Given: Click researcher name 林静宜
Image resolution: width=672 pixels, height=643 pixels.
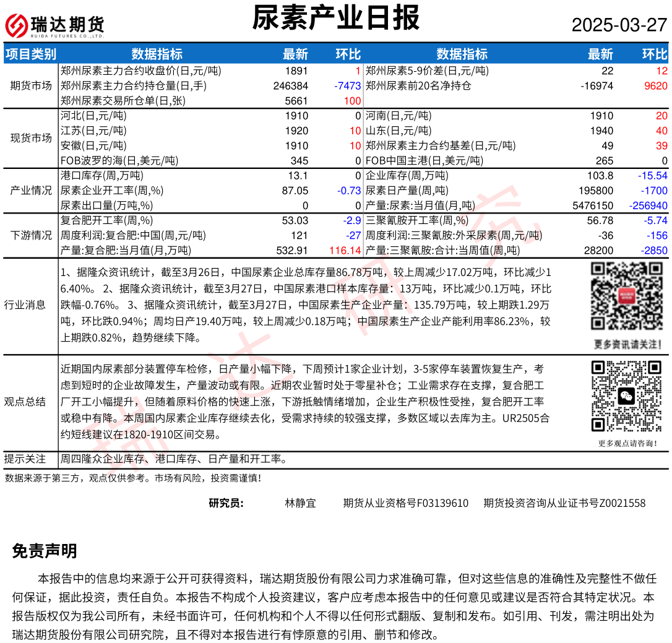Looking at the screenshot, I should pyautogui.click(x=300, y=503).
